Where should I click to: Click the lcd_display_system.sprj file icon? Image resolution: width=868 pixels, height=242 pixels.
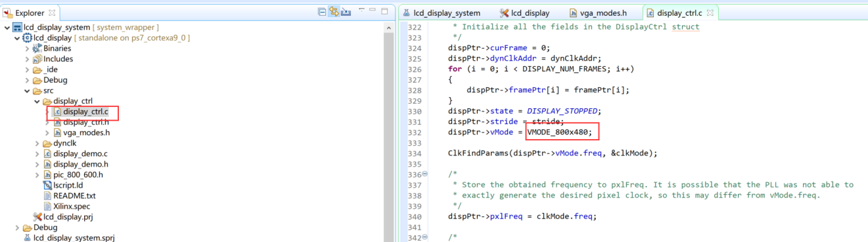pyautogui.click(x=28, y=237)
